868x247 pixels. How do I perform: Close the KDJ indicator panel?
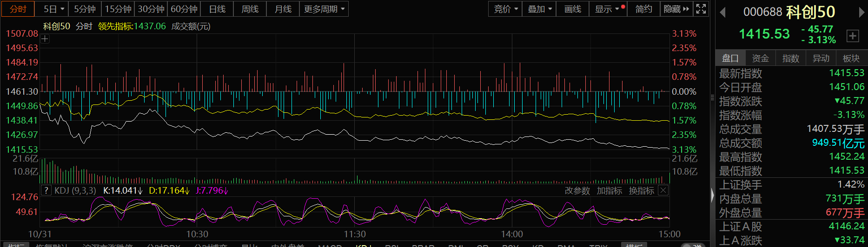pyautogui.click(x=663, y=190)
